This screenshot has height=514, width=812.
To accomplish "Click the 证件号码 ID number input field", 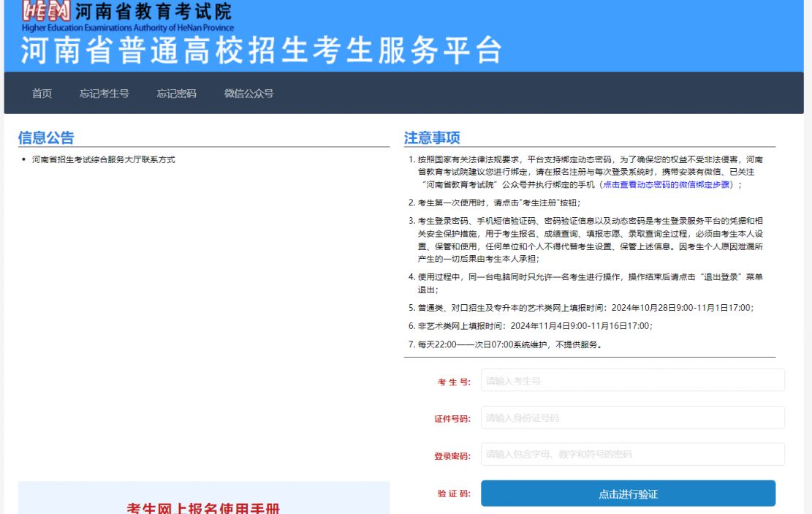I will [632, 417].
